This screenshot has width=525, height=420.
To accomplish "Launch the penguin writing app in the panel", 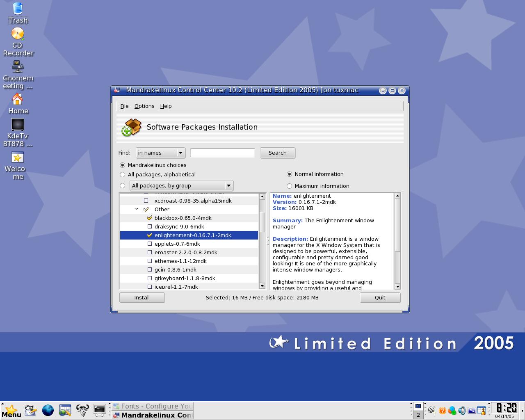I will (31, 410).
